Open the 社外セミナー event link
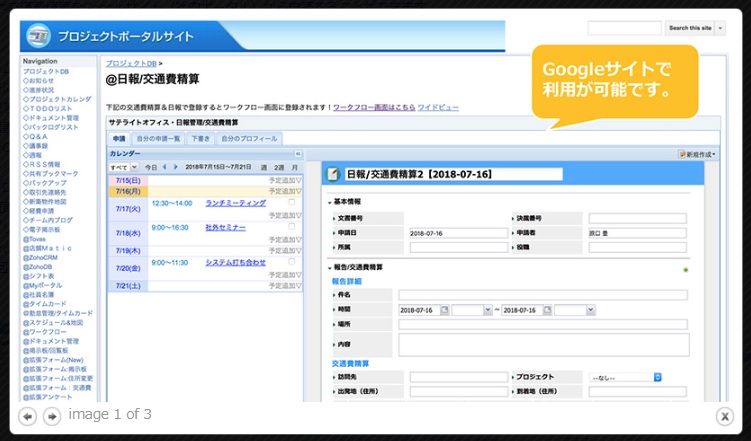Screen dimensions: 751x441 tap(226, 227)
